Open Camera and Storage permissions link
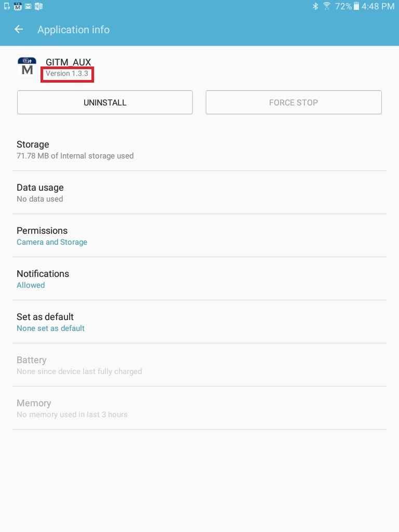This screenshot has width=399, height=532. tap(52, 242)
